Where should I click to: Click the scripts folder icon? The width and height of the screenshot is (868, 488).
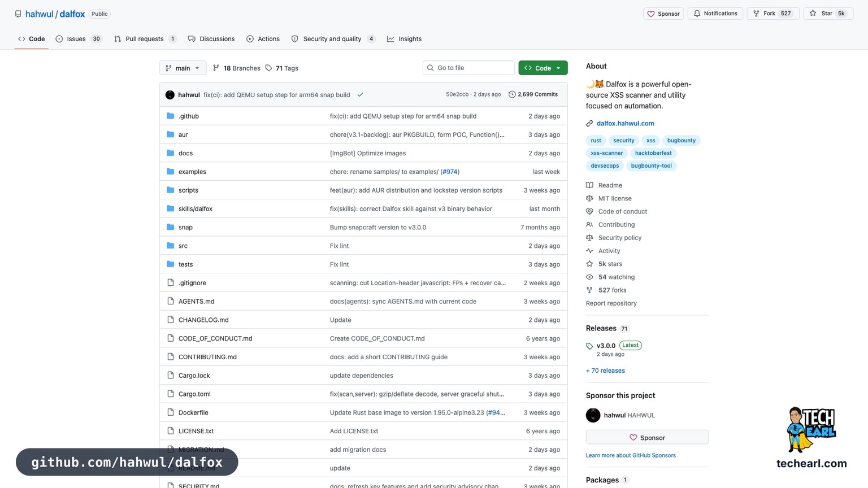(170, 190)
